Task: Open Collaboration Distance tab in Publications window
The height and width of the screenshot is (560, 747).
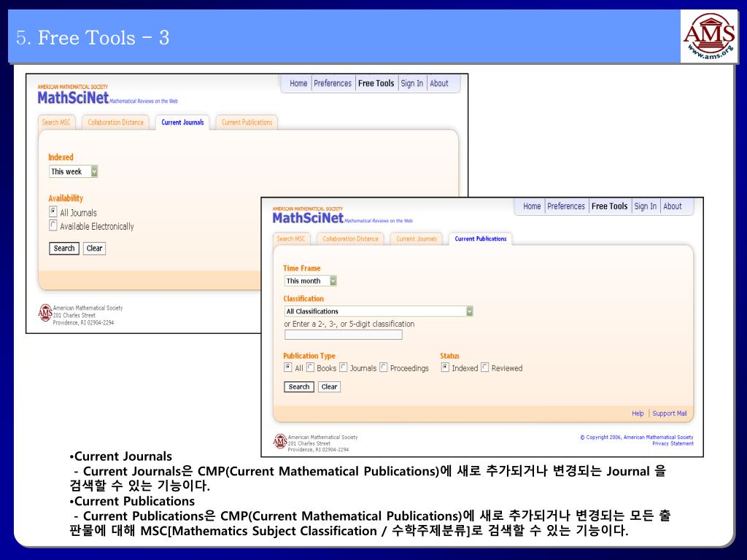Action: [350, 239]
